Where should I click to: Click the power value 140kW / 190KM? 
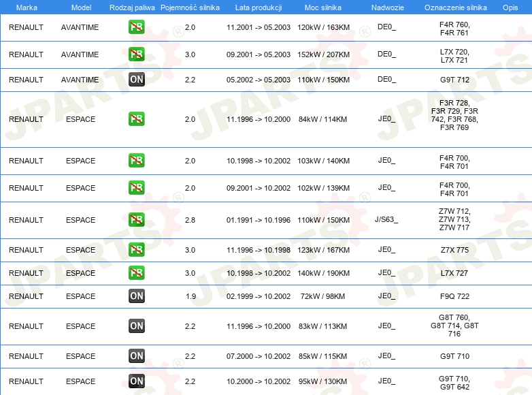pyautogui.click(x=323, y=273)
